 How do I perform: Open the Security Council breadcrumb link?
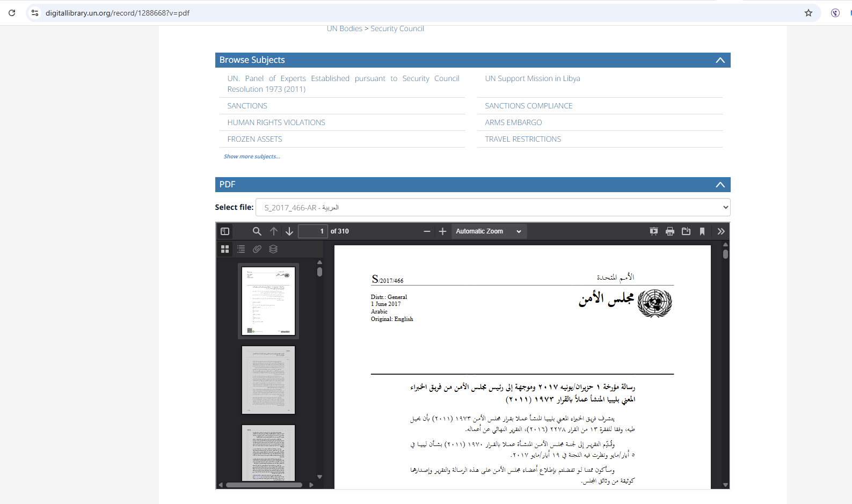coord(397,28)
